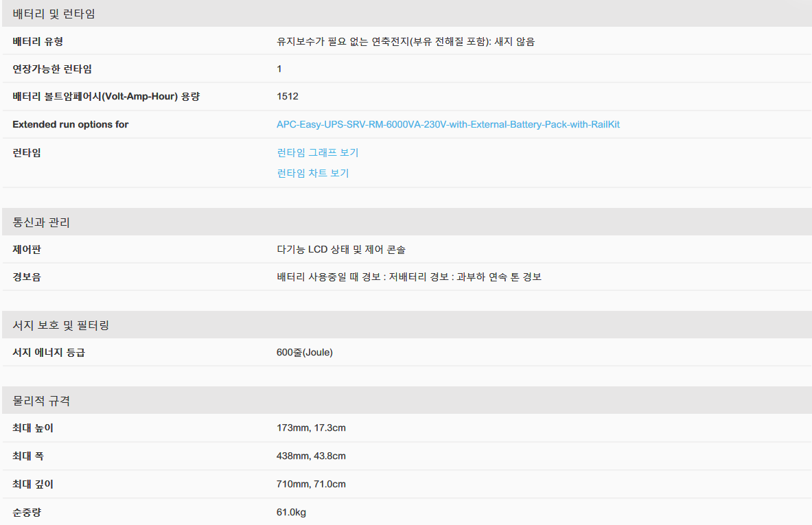Click the 배터리 유형 row label
Screen dimensions: 812x525
(38, 41)
